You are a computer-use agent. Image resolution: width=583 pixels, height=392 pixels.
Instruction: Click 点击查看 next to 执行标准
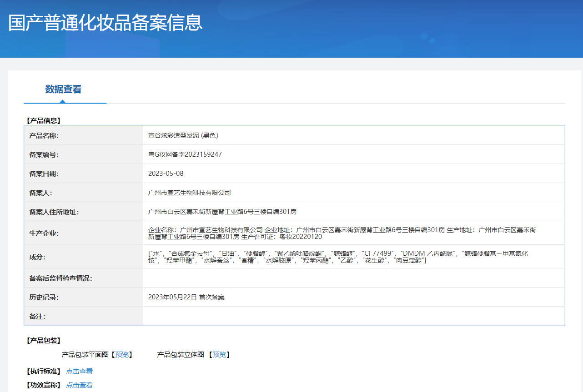pyautogui.click(x=79, y=371)
